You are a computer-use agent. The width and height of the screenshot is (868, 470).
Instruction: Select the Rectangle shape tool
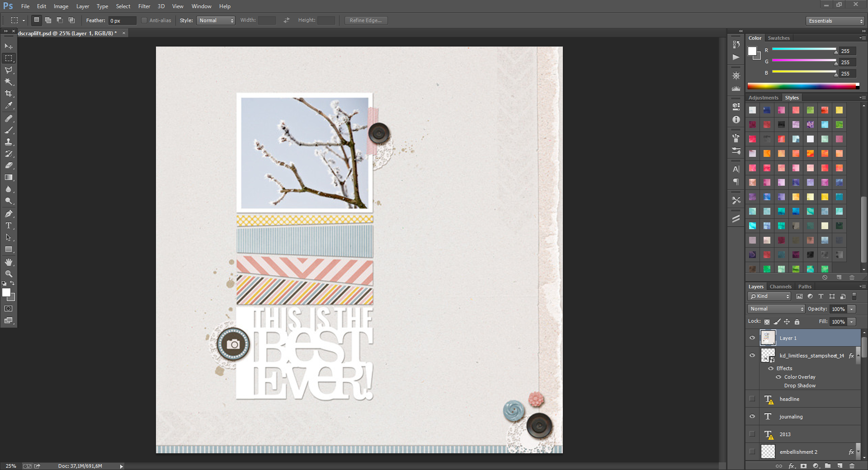(9, 249)
